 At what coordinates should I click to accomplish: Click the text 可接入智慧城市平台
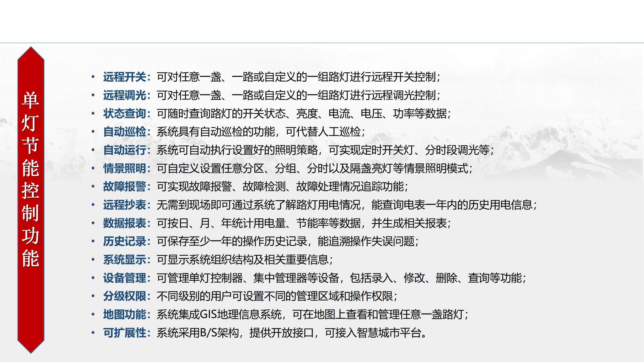[373, 333]
